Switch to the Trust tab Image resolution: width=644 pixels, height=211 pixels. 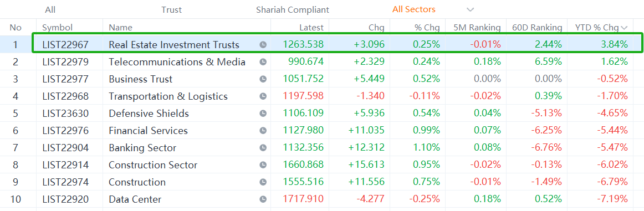(x=171, y=10)
